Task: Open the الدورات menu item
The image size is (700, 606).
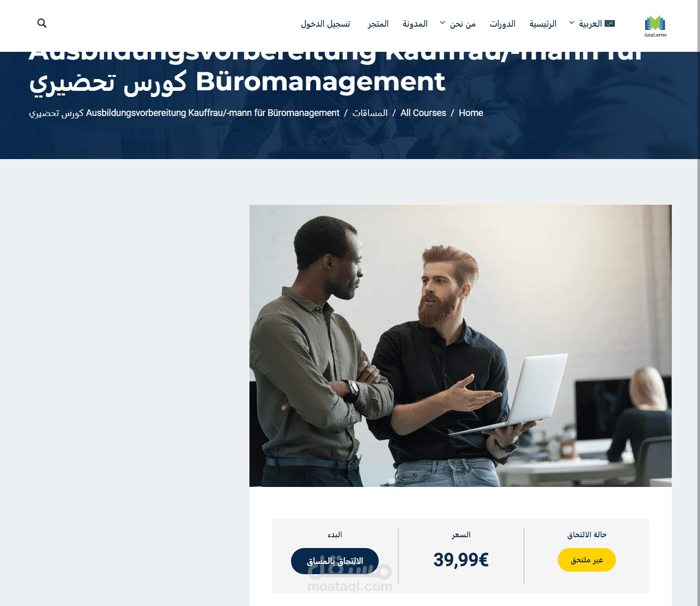Action: click(x=502, y=24)
